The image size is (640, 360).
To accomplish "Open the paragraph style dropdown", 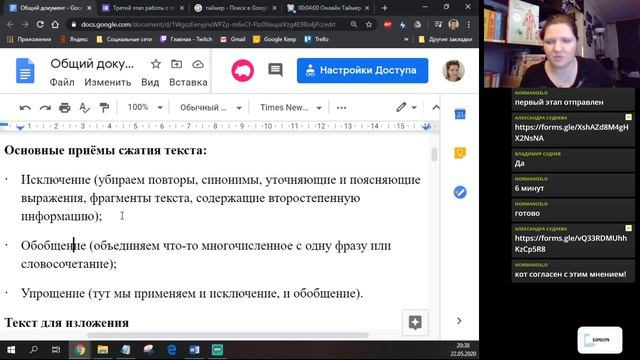I will pyautogui.click(x=211, y=108).
